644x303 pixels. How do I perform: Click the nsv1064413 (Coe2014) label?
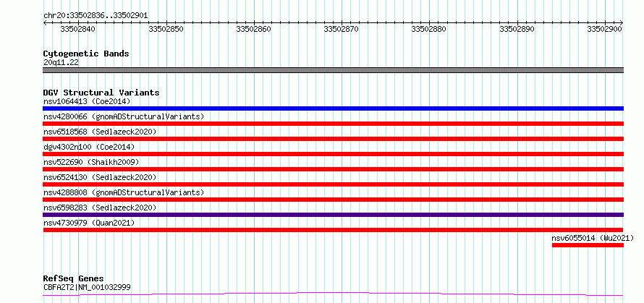(87, 101)
